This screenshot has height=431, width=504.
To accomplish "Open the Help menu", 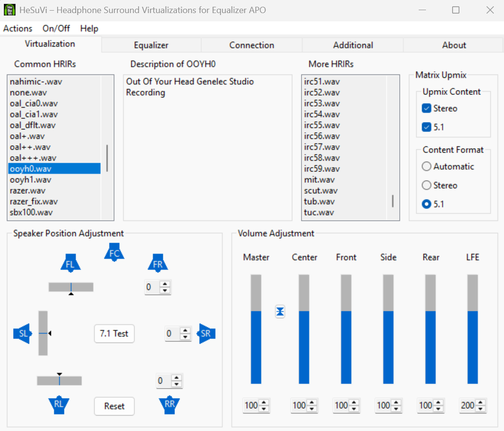I will tap(89, 29).
